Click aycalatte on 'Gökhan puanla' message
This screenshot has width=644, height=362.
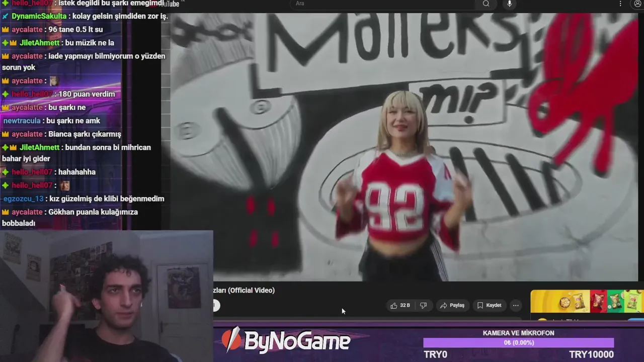click(x=27, y=212)
